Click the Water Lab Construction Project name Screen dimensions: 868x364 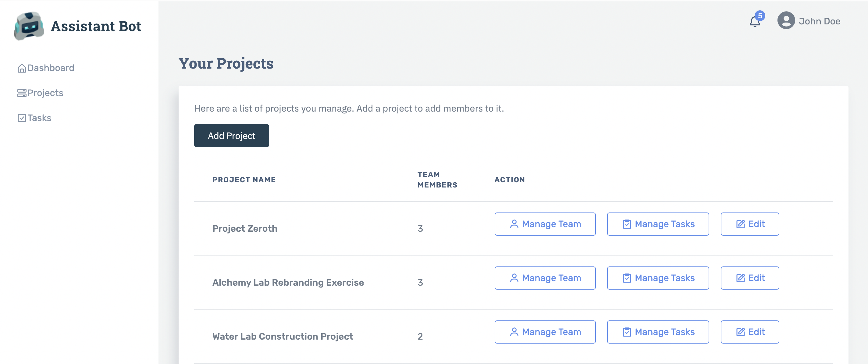283,336
